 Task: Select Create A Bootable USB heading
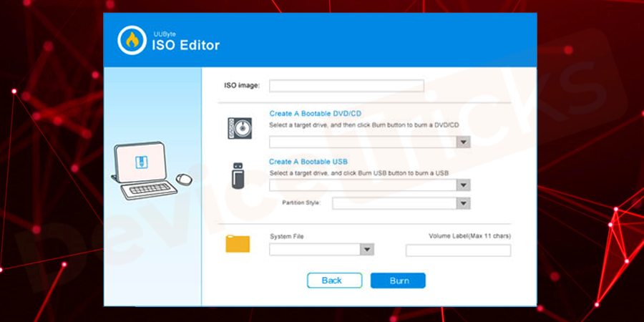[x=308, y=162]
